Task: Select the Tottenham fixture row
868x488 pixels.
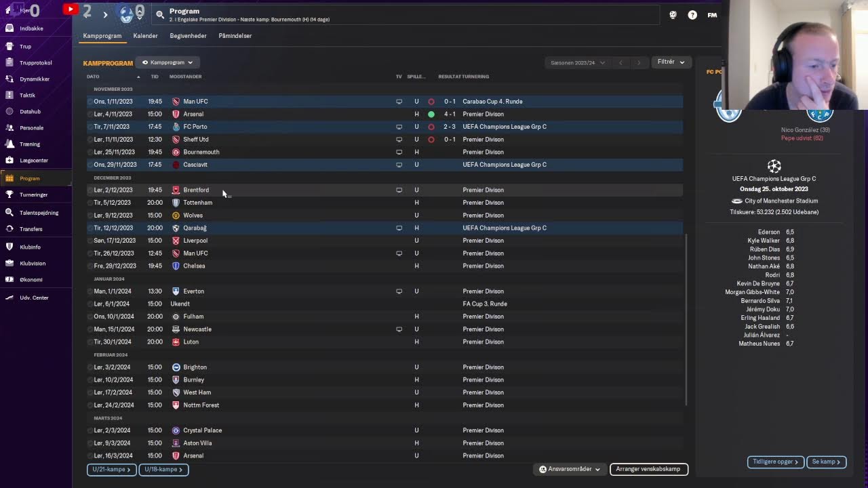Action: 384,203
